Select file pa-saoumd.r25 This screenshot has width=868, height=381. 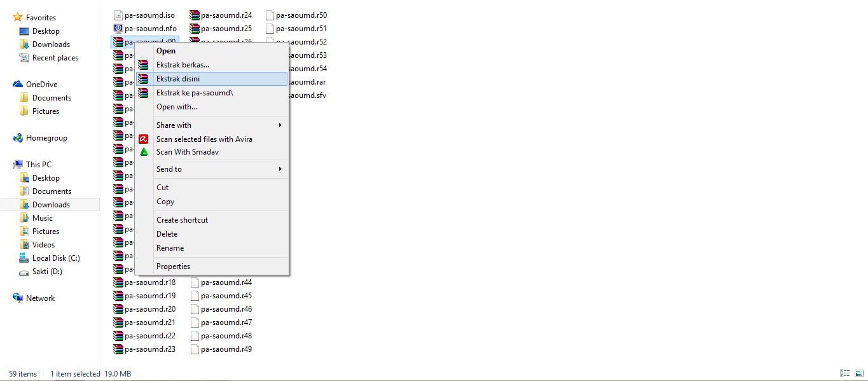pos(221,28)
